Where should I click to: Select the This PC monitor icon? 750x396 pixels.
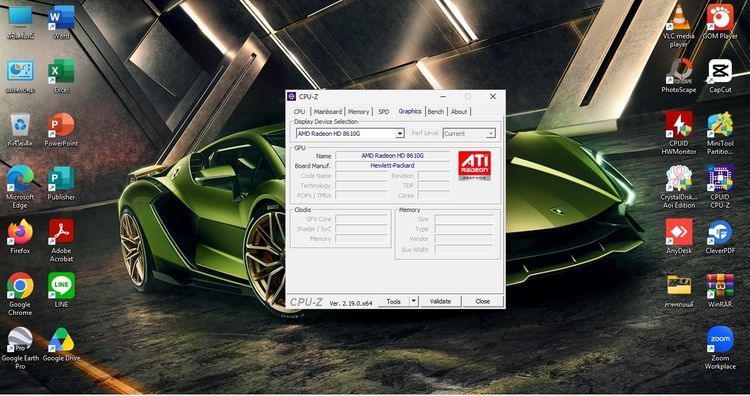pyautogui.click(x=20, y=22)
